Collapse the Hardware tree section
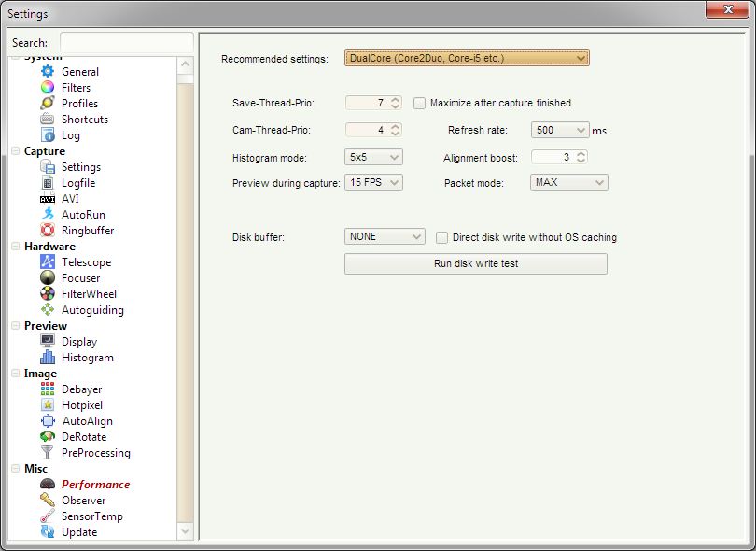The width and height of the screenshot is (756, 551). pyautogui.click(x=16, y=246)
